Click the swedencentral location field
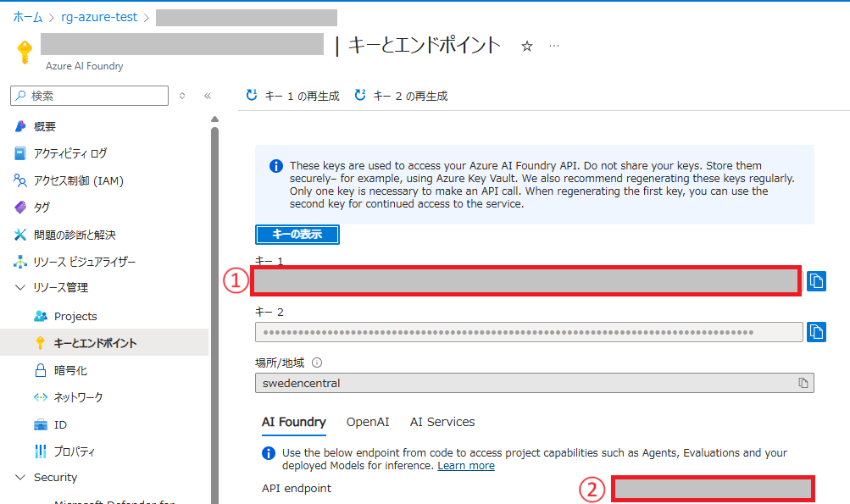The width and height of the screenshot is (850, 504). pos(535,383)
